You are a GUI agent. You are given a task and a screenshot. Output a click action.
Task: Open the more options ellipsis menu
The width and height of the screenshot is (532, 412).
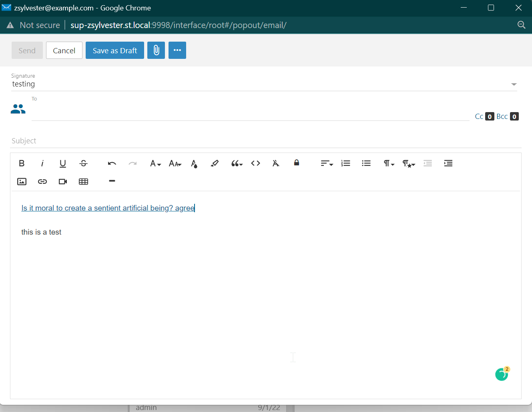tap(177, 50)
